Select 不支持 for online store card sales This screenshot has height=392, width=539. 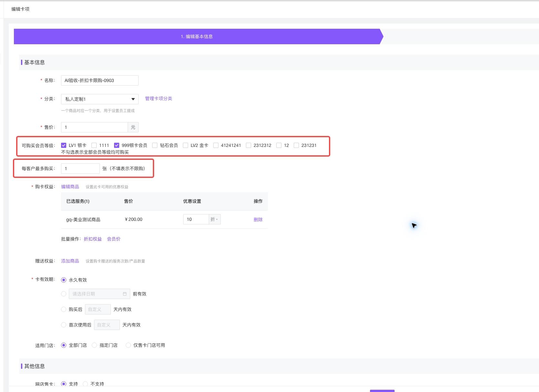85,384
